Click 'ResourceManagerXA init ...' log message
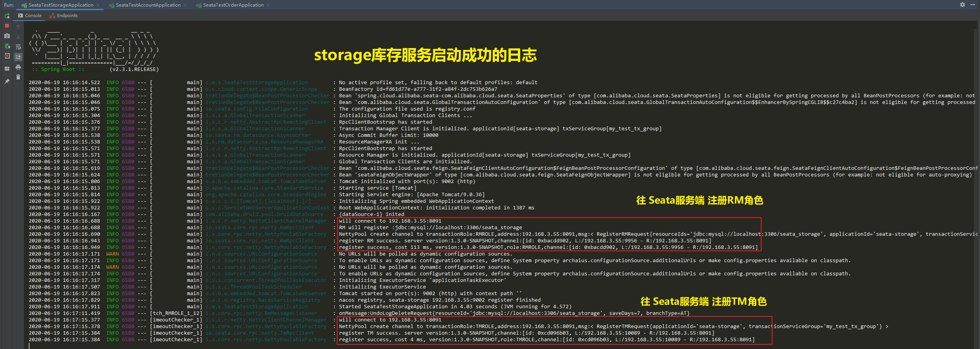 coord(379,142)
